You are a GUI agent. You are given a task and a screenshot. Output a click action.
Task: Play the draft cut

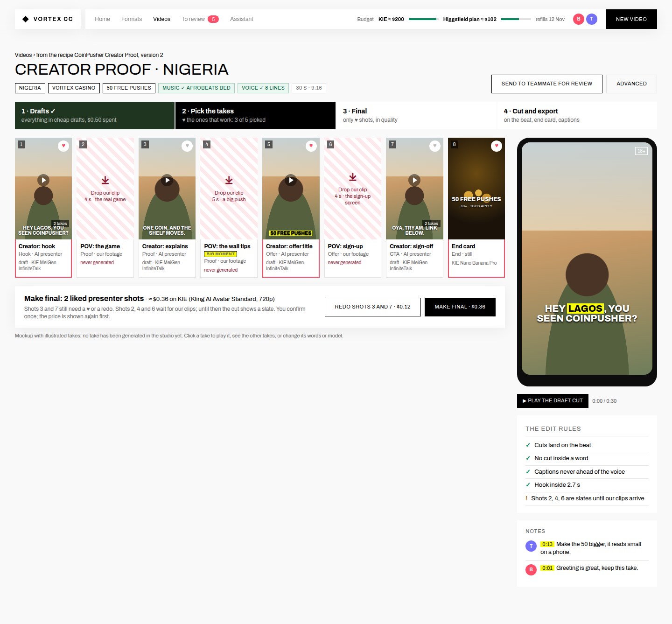553,401
